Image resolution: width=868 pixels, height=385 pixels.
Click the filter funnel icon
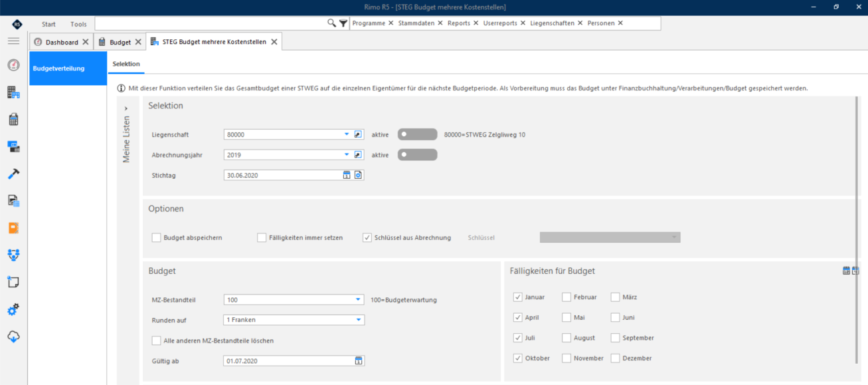pyautogui.click(x=343, y=23)
